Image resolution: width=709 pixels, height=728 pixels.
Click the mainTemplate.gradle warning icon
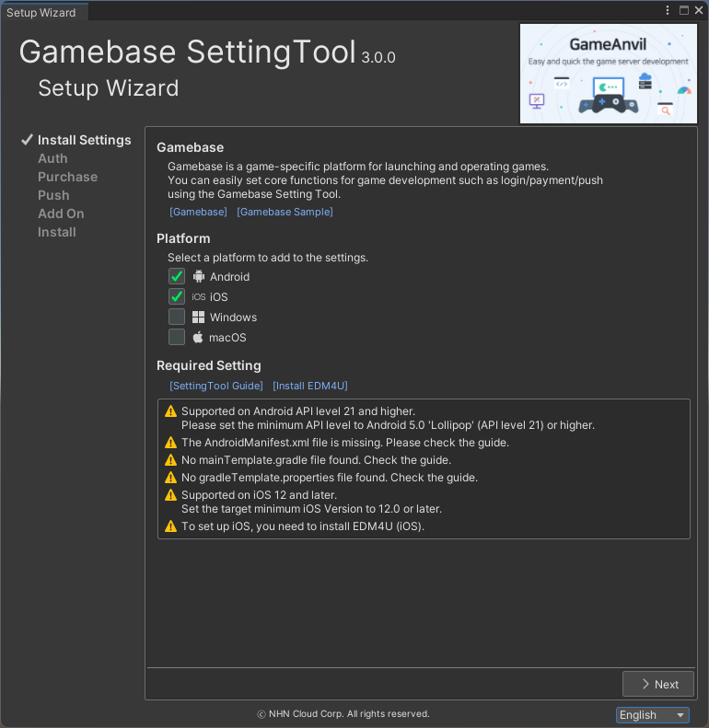coord(171,460)
